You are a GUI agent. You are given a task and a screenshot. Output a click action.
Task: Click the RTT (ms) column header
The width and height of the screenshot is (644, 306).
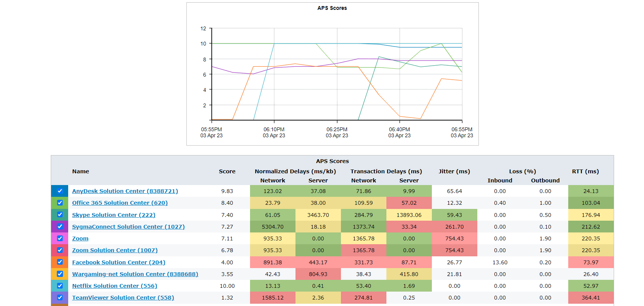[x=585, y=171]
